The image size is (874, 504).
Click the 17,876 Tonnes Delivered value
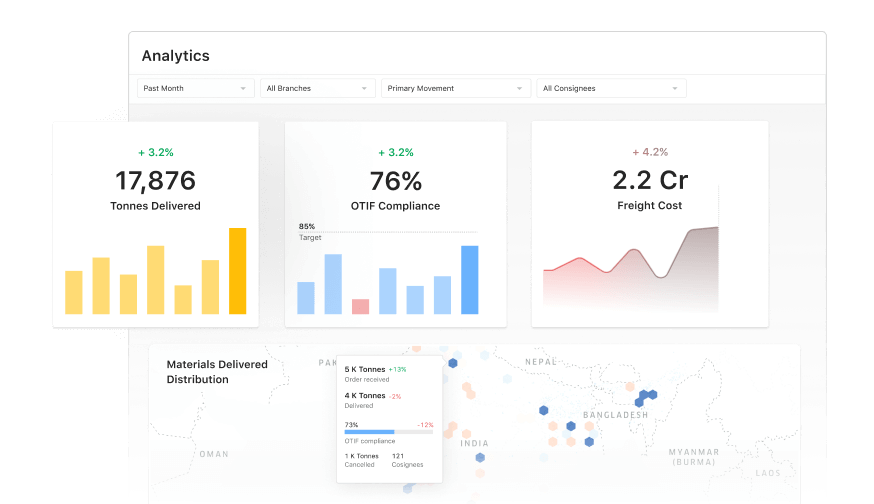pos(155,181)
